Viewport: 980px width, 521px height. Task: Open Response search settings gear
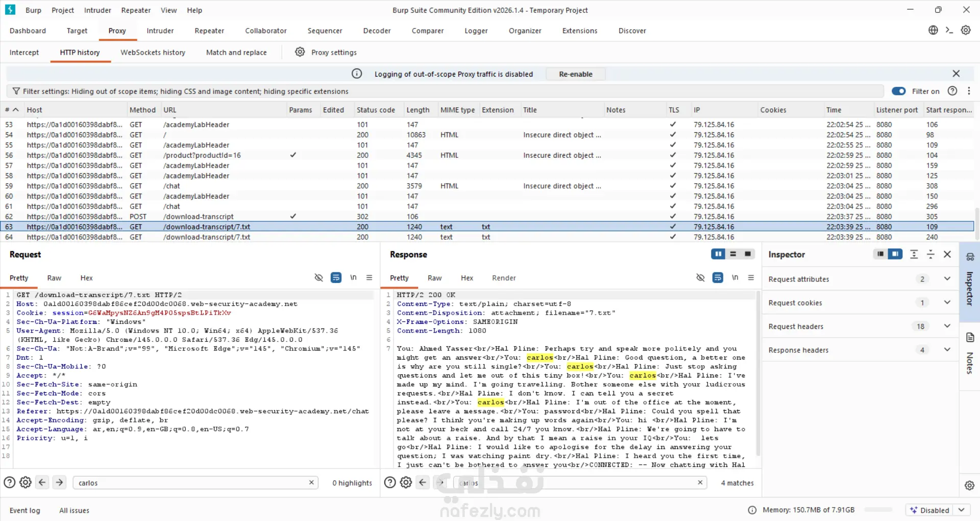pos(406,483)
